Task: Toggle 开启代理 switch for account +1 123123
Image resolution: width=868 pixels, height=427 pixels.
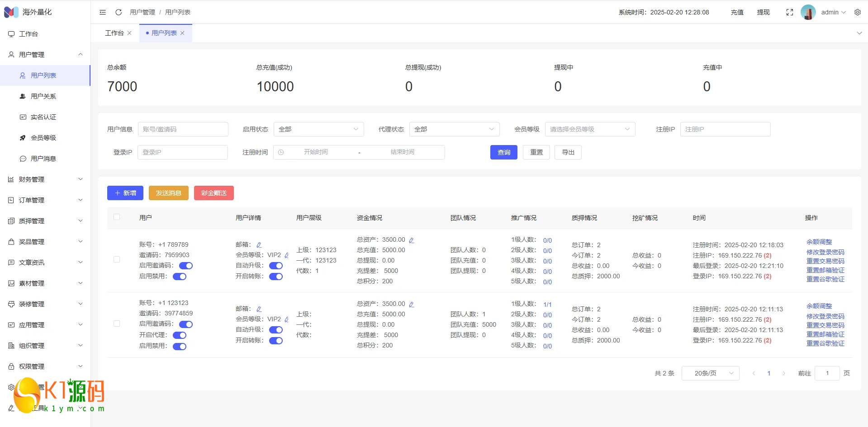Action: pyautogui.click(x=180, y=335)
